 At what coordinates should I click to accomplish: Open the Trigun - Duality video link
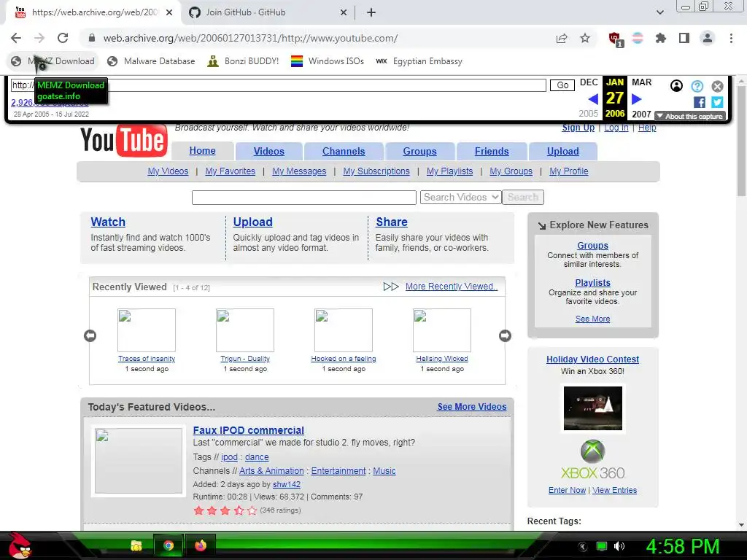(245, 359)
